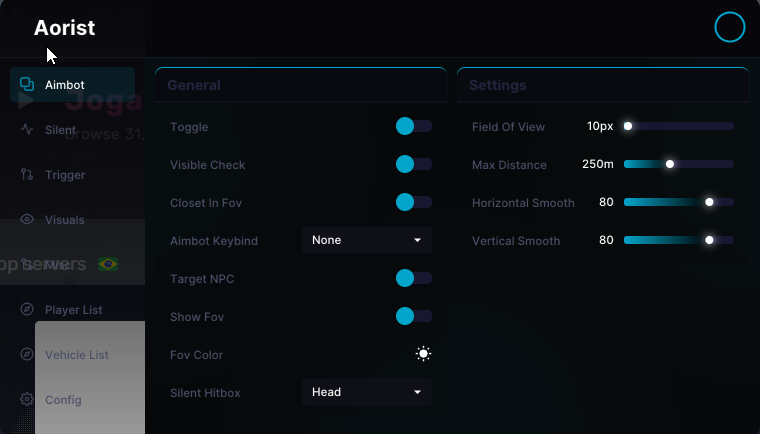
Task: Click the Fov Color sun icon
Action: pos(424,354)
